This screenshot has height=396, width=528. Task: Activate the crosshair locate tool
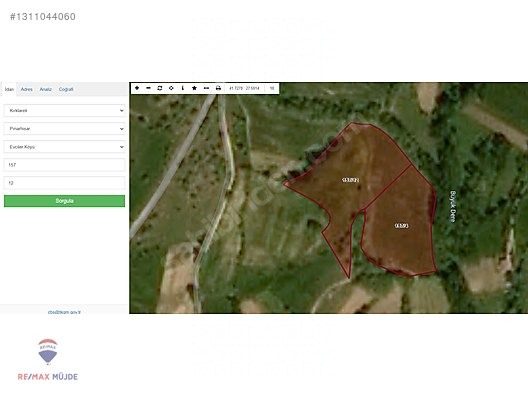point(171,88)
